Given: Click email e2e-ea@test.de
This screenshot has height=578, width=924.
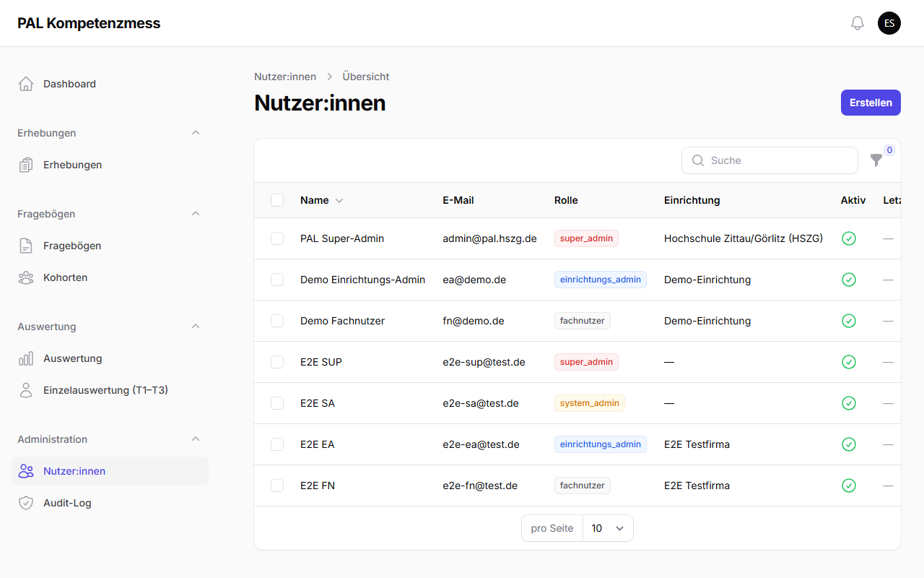Looking at the screenshot, I should tap(481, 444).
